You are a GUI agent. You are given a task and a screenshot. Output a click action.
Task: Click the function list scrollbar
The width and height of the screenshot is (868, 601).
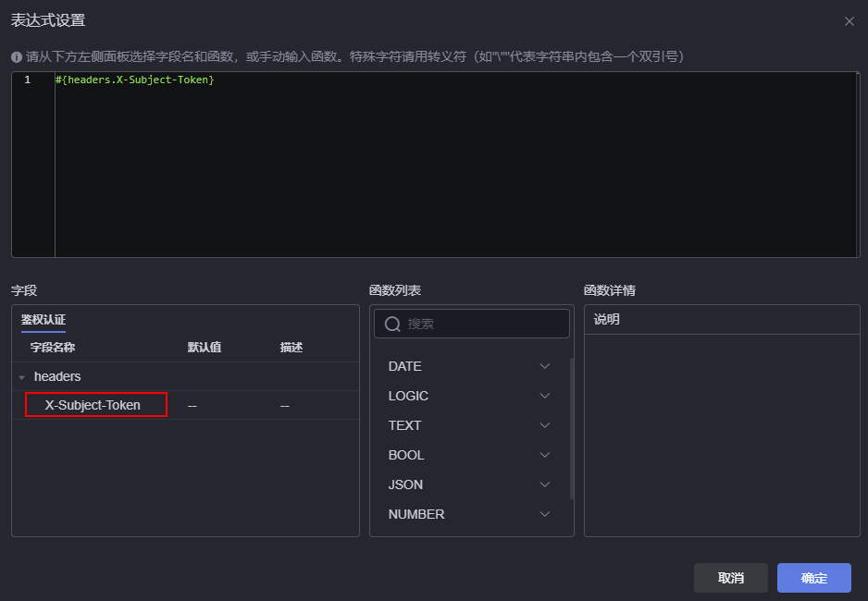pyautogui.click(x=571, y=428)
